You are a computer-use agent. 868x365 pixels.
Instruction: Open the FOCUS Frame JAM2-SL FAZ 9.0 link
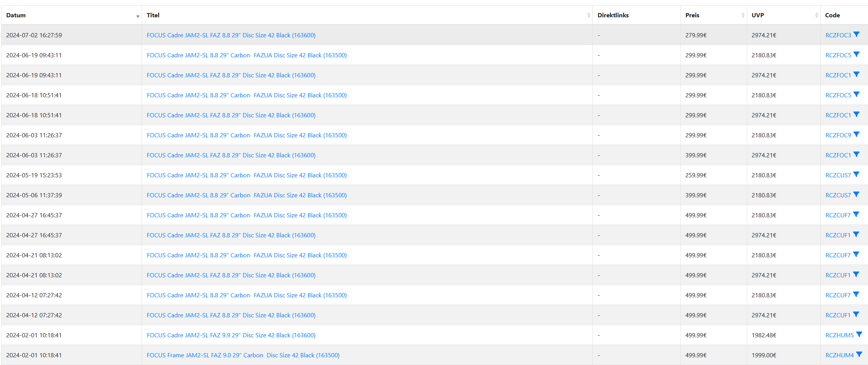tap(243, 355)
